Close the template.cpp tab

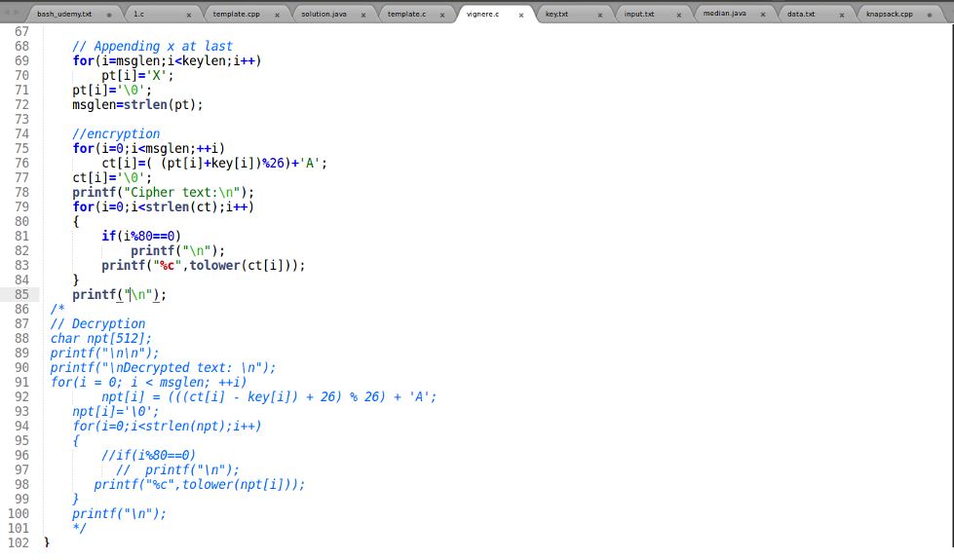(x=277, y=15)
